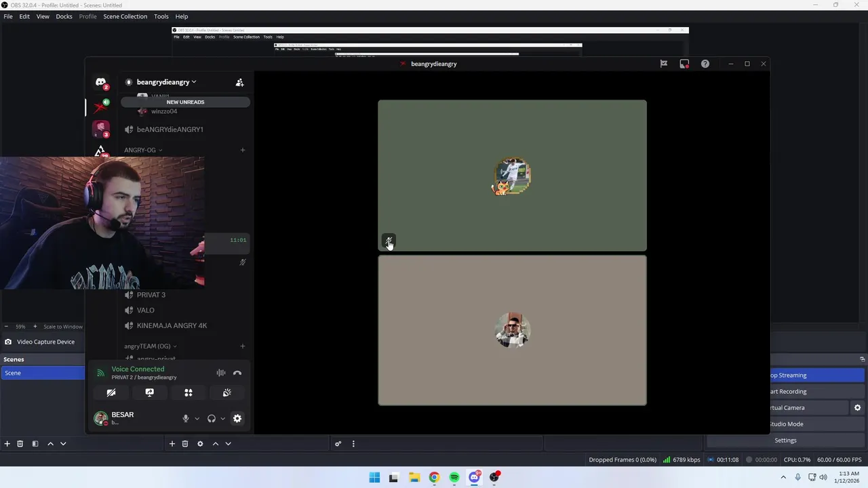Open the soundboard button
Image resolution: width=868 pixels, height=488 pixels.
tap(227, 392)
